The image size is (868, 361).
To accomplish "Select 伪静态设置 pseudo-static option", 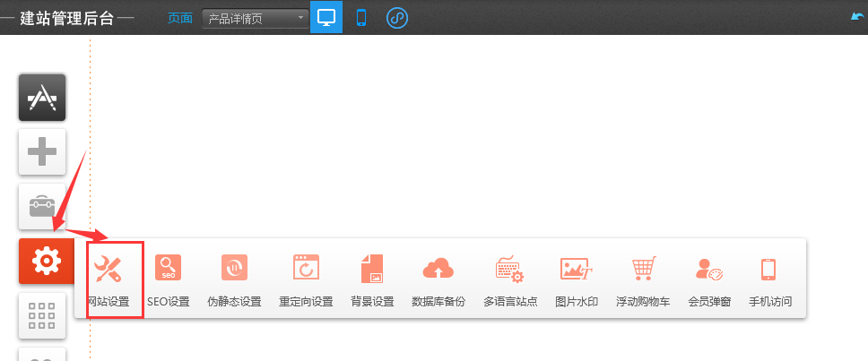I will coord(234,279).
